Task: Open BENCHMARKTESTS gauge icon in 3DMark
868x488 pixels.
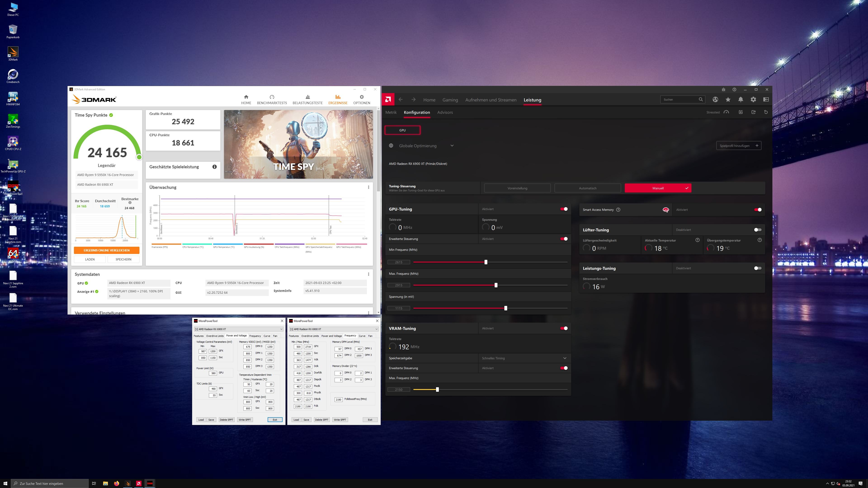Action: click(272, 97)
